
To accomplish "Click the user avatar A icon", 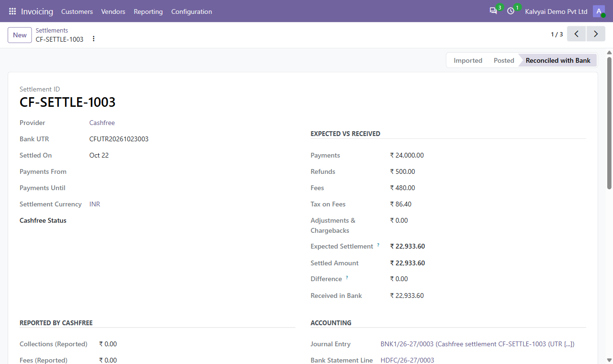I will click(x=599, y=11).
